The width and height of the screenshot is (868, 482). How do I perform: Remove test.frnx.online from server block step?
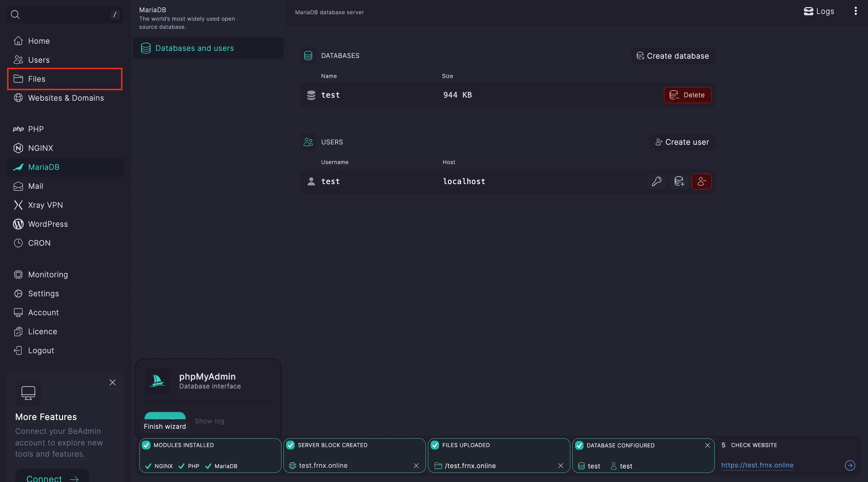416,466
